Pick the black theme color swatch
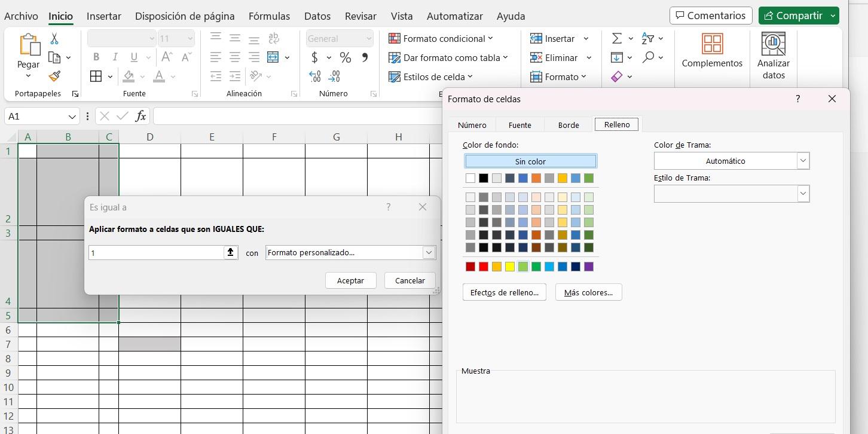868x434 pixels. pos(484,178)
